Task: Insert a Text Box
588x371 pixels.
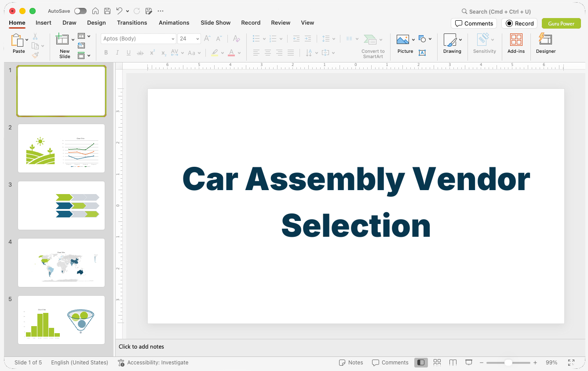Action: (422, 53)
